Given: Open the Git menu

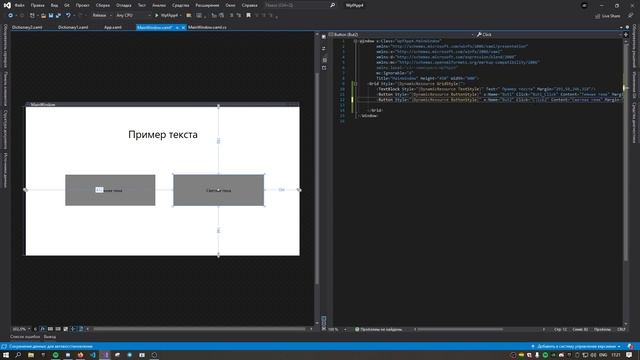Looking at the screenshot, I should (x=67, y=5).
